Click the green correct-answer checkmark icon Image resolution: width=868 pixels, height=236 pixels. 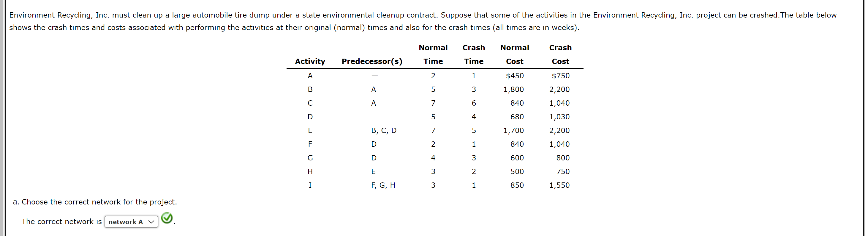(x=167, y=219)
